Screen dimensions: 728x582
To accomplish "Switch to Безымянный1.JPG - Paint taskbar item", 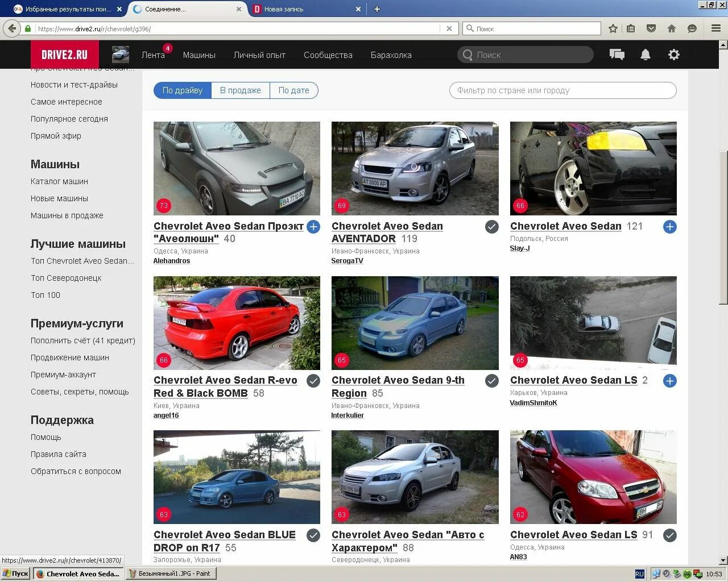I will tap(171, 574).
